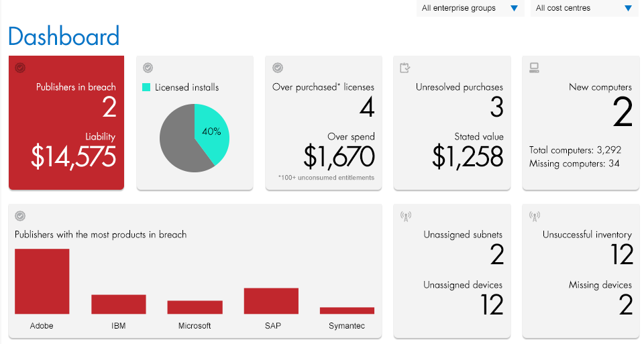644x344 pixels.
Task: Click the Dashboard page heading
Action: pos(64,36)
